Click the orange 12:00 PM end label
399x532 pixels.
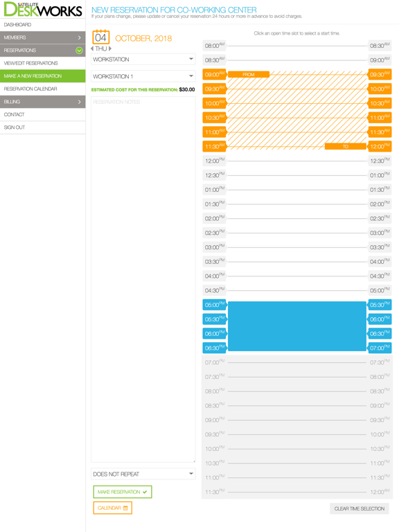[x=380, y=147]
